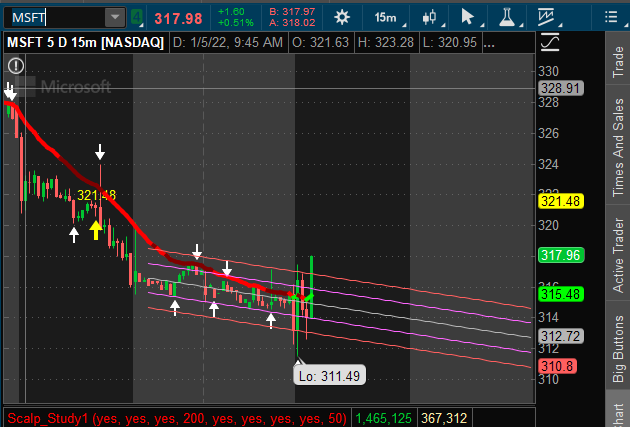This screenshot has height=427, width=630.
Task: Click the green 315.48 price axis label
Action: point(560,294)
